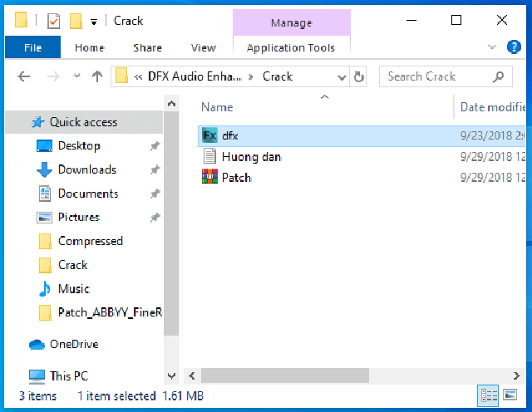Go back with the Back arrow
The image size is (532, 412).
(x=24, y=76)
